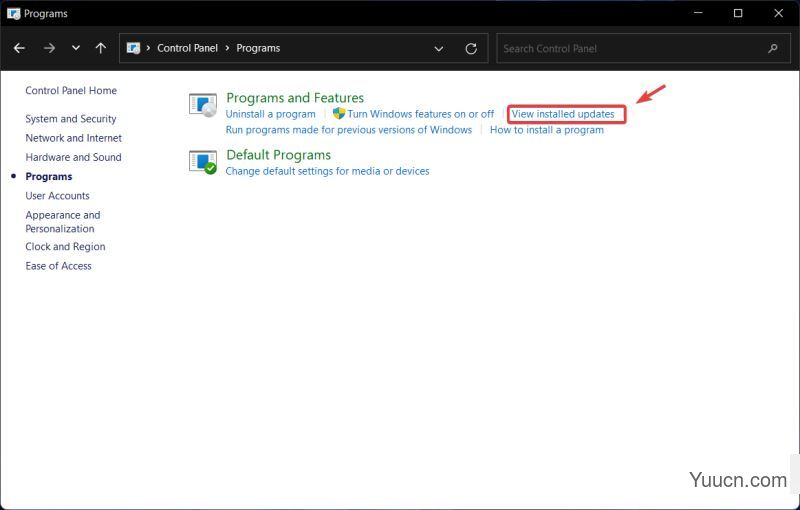Open Network and Internet category
The width and height of the screenshot is (800, 510).
click(x=73, y=138)
